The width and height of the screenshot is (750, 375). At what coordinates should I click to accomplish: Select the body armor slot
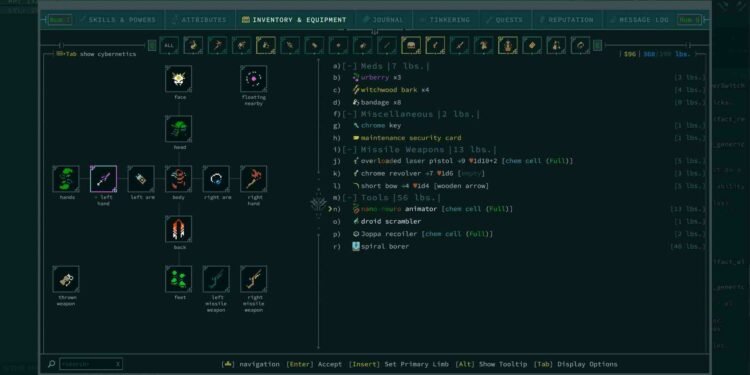178,179
